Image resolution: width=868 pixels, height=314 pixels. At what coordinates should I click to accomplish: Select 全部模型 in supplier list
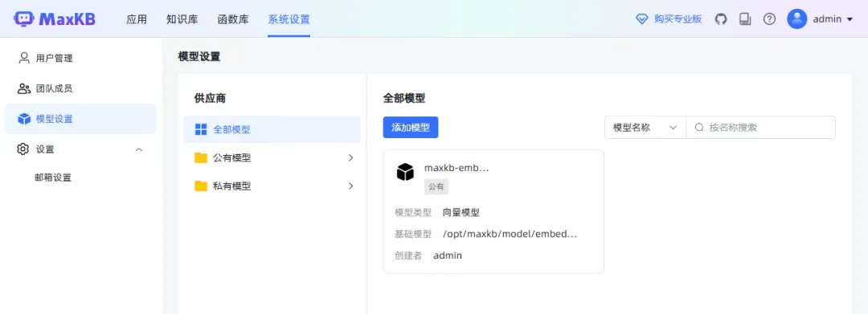[x=272, y=129]
